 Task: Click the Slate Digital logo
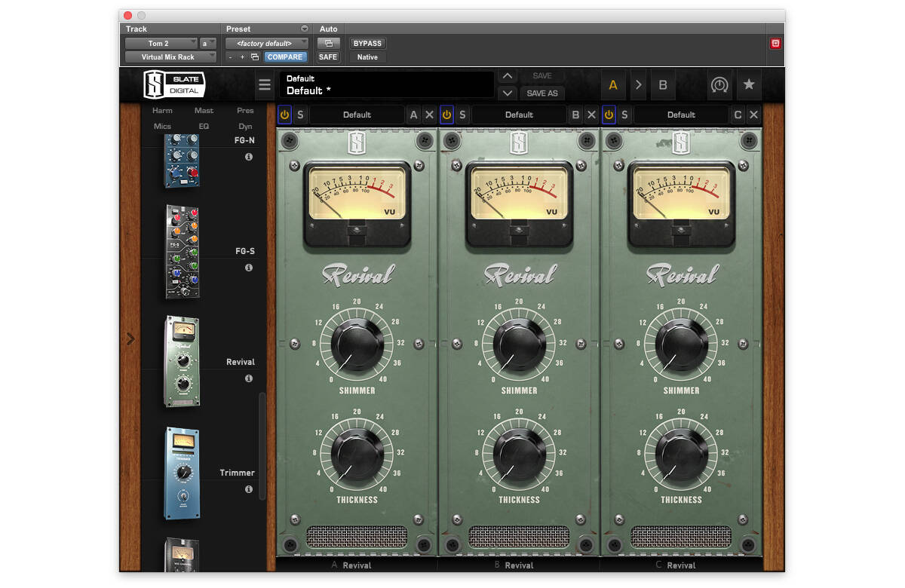(x=174, y=85)
